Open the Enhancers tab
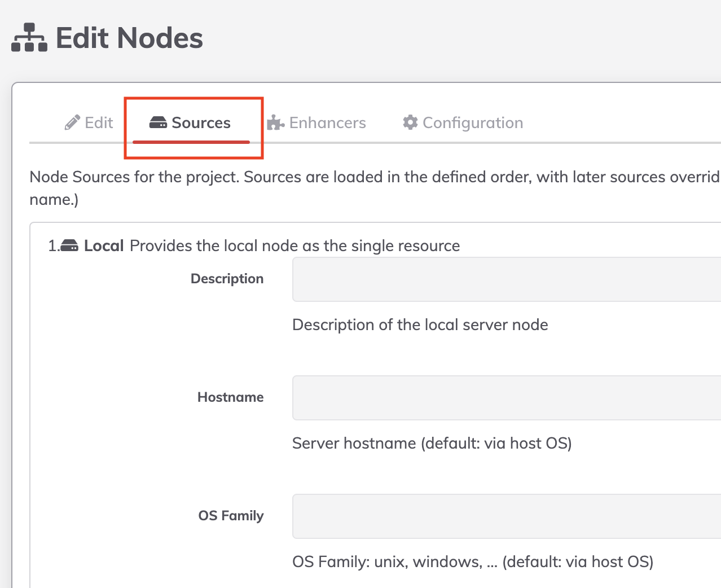721x588 pixels. pyautogui.click(x=316, y=122)
